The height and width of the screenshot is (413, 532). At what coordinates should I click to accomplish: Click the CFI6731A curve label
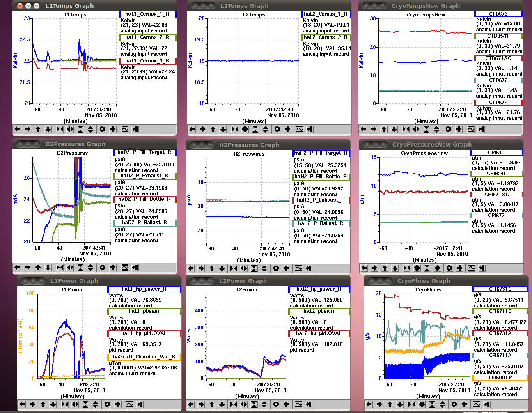[500, 333]
